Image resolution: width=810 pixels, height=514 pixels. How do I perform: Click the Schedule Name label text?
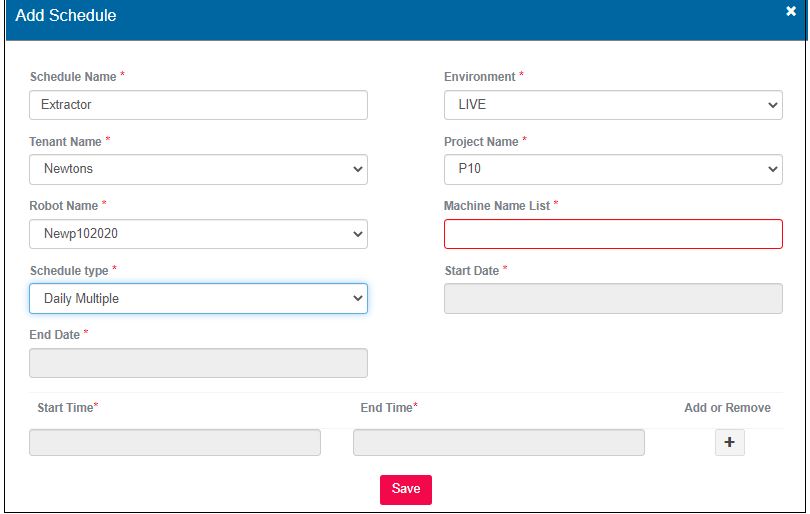73,77
